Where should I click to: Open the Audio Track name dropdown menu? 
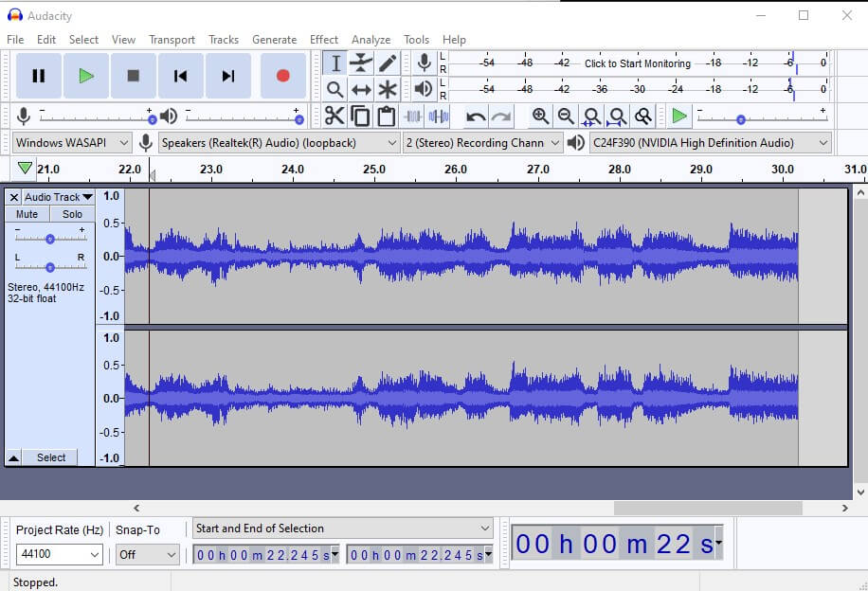(x=58, y=197)
